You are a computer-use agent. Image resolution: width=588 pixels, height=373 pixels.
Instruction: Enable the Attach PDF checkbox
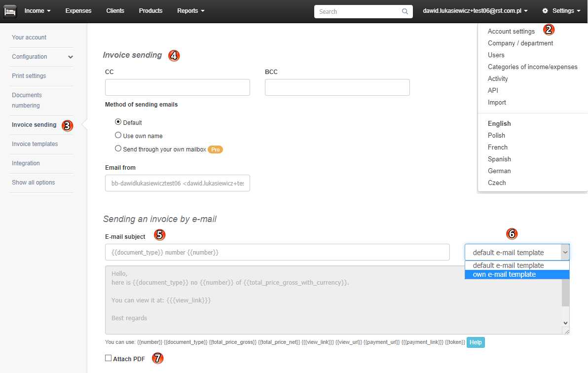pos(109,358)
